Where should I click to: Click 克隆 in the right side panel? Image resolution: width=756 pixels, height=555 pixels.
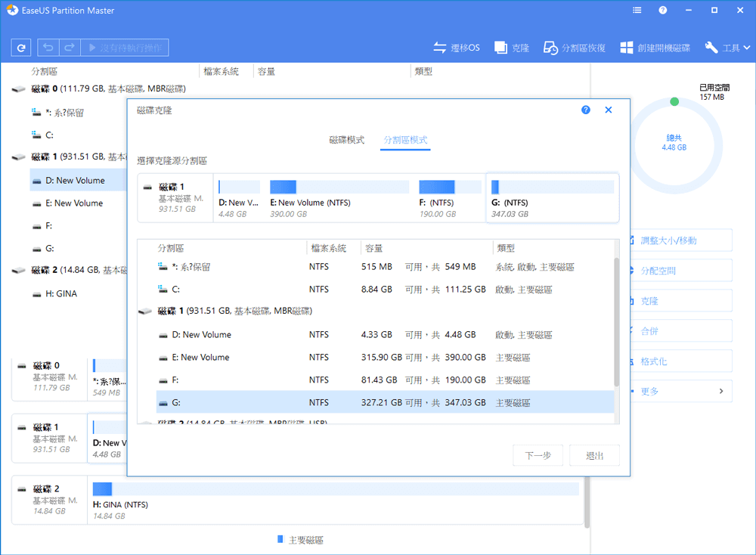click(681, 301)
